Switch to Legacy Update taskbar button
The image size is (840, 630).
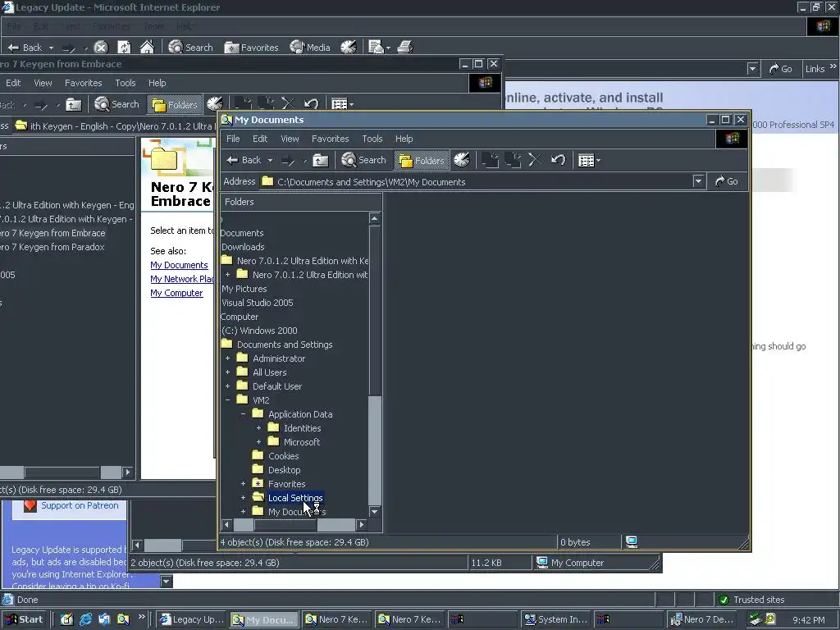(191, 619)
